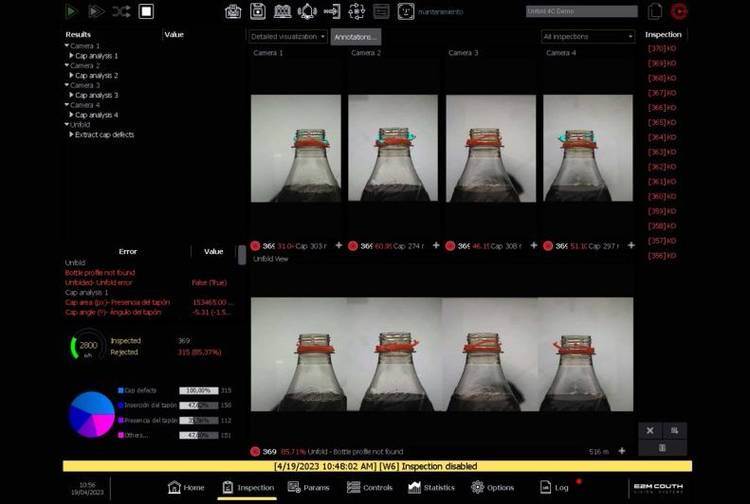
Task: Select inspection entry [370] KO in list
Action: click(x=662, y=48)
